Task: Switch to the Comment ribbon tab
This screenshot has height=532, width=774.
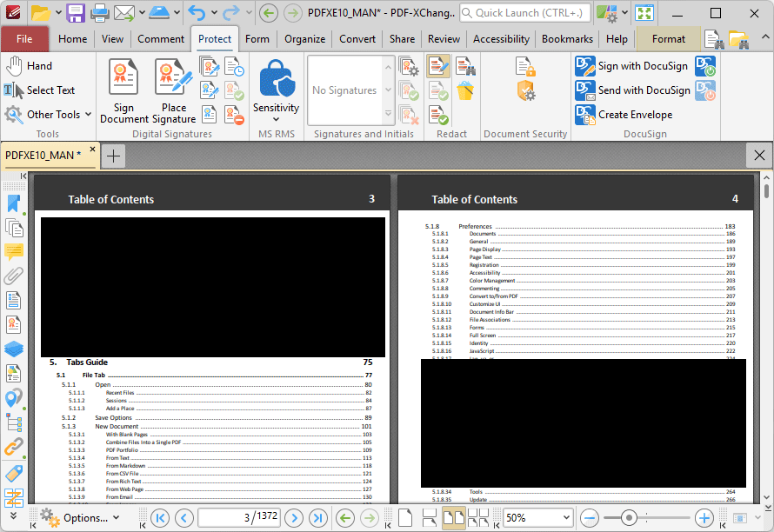Action: (161, 39)
